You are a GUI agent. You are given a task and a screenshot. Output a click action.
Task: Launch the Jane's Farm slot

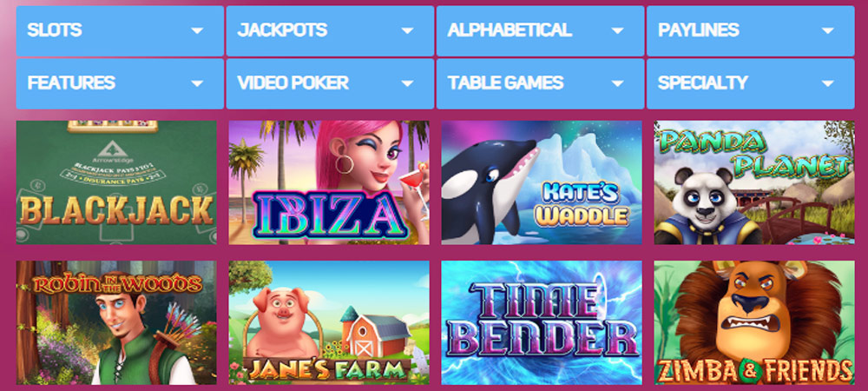329,323
